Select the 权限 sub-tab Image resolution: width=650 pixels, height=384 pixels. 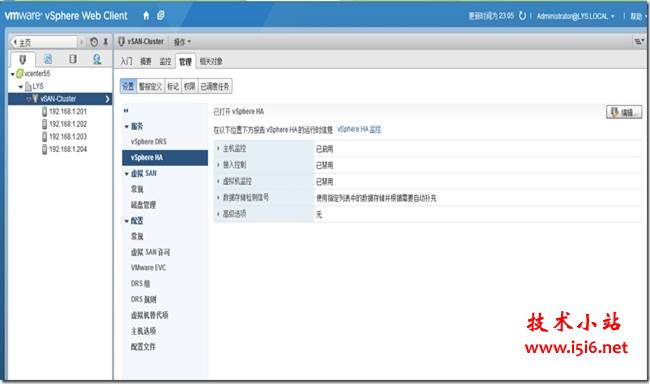pos(189,86)
